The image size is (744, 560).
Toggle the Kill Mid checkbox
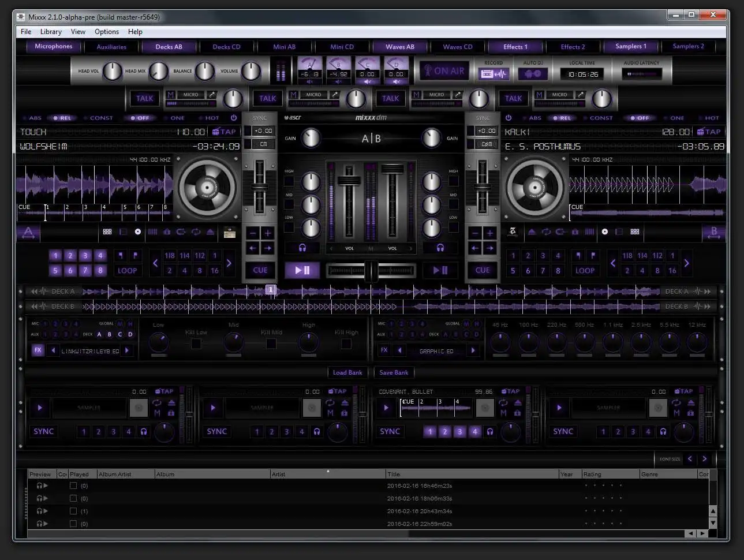click(x=271, y=344)
